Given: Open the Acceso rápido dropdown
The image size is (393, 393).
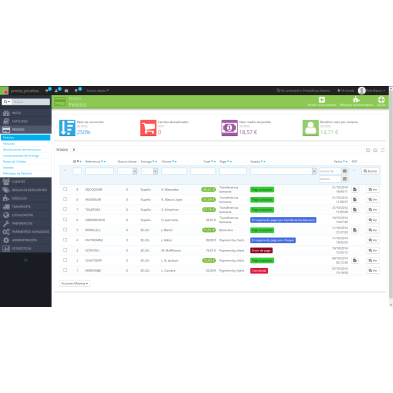Looking at the screenshot, I should 97,91.
